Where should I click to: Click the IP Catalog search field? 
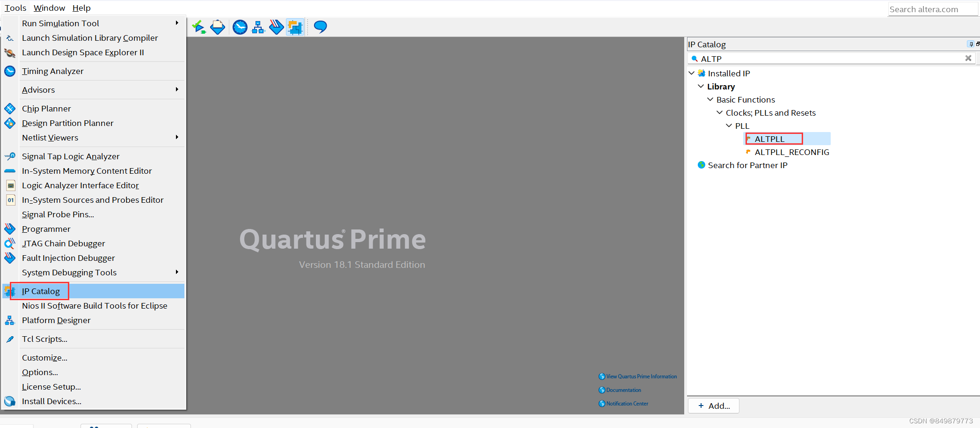[x=831, y=59]
